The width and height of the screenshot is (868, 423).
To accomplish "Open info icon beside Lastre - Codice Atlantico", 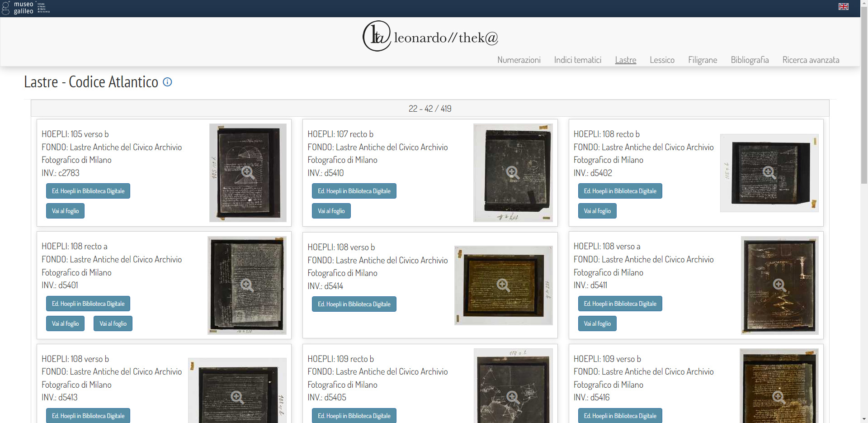I will coord(167,82).
